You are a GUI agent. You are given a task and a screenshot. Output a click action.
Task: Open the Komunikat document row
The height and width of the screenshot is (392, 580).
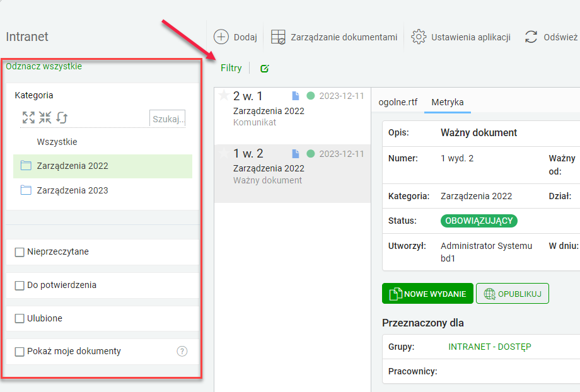click(x=293, y=116)
